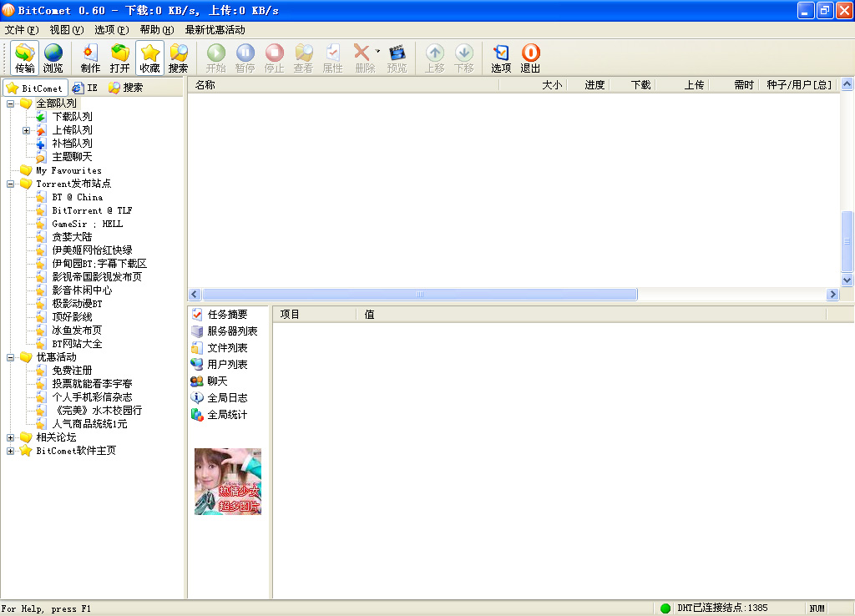Toggle the 收藏 favorites star button

click(x=149, y=58)
